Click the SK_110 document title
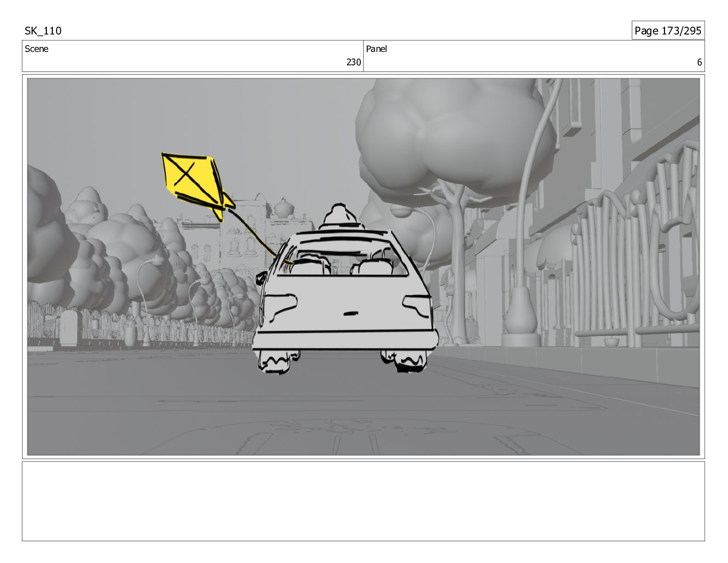Viewport: 728px width, 563px height. 43,31
